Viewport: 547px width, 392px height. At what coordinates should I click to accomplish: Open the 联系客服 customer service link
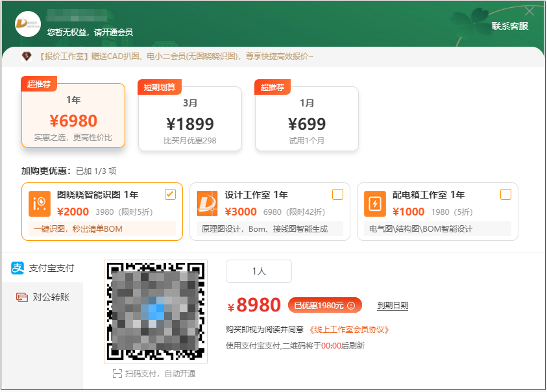509,26
